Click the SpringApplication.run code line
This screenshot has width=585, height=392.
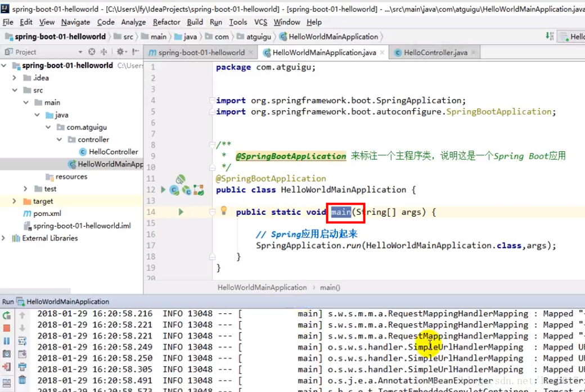406,245
